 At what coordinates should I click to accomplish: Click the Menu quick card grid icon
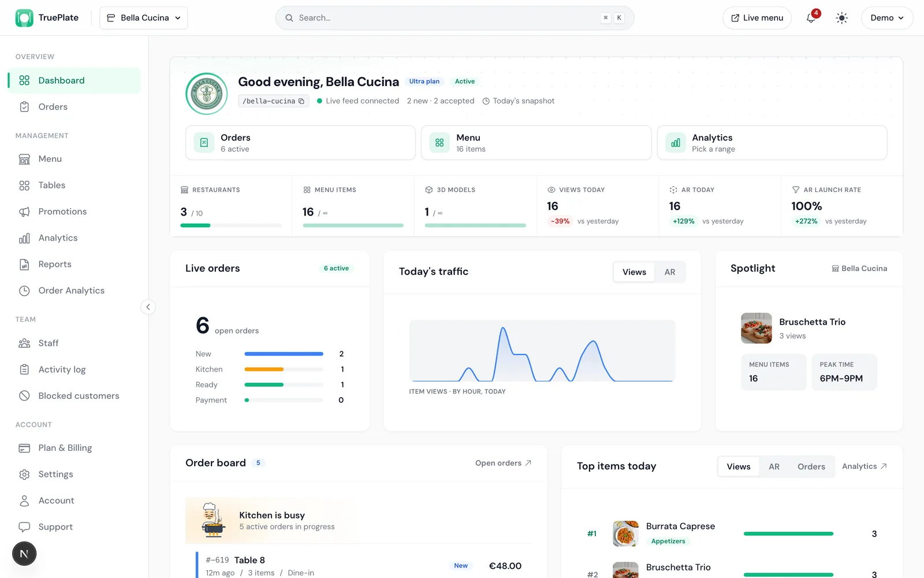click(x=439, y=143)
